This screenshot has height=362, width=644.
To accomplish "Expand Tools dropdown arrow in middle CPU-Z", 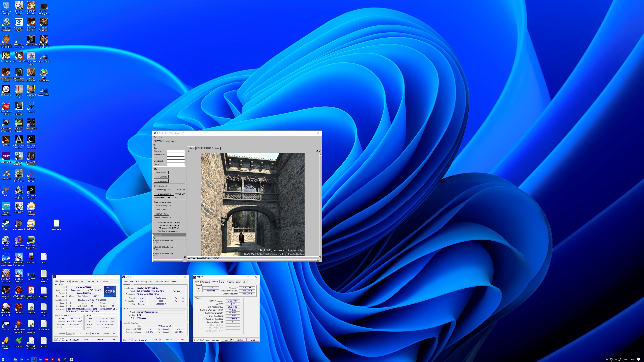I will coord(161,340).
